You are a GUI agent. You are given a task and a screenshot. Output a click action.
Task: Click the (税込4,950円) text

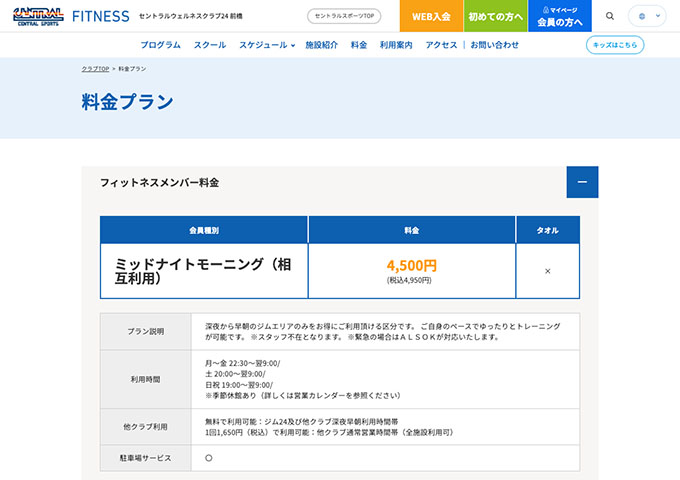pyautogui.click(x=409, y=281)
